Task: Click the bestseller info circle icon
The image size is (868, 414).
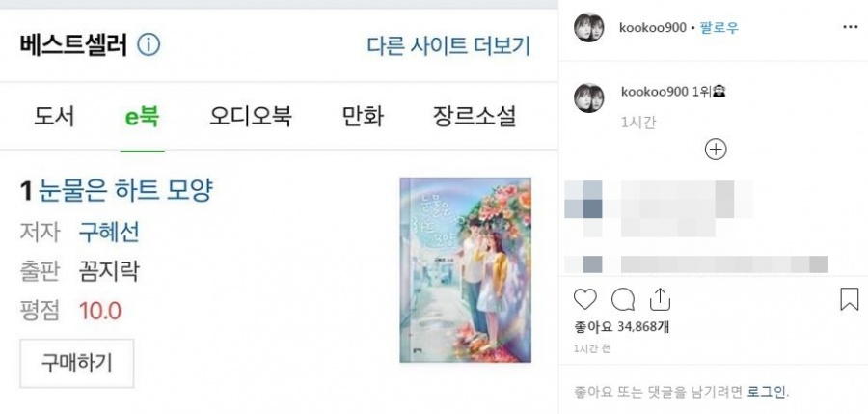Action: (x=149, y=45)
